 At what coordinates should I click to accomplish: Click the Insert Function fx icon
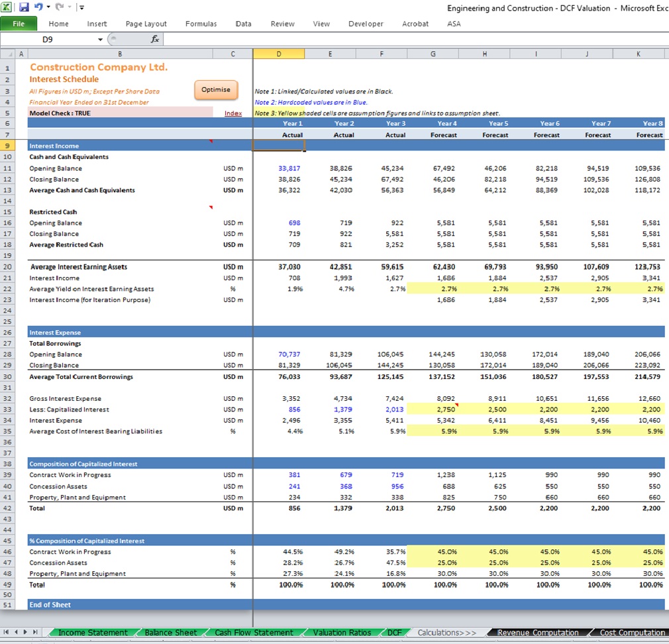(x=155, y=39)
